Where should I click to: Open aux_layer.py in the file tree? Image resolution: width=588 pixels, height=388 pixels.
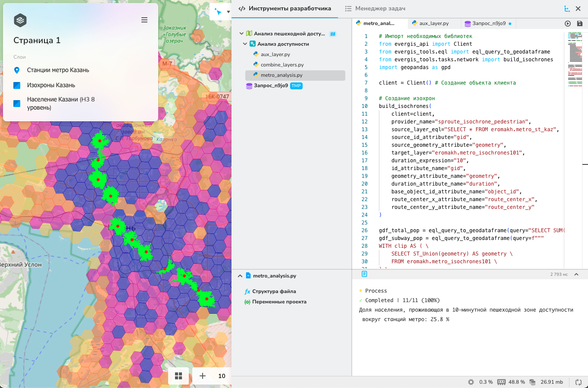tap(275, 54)
